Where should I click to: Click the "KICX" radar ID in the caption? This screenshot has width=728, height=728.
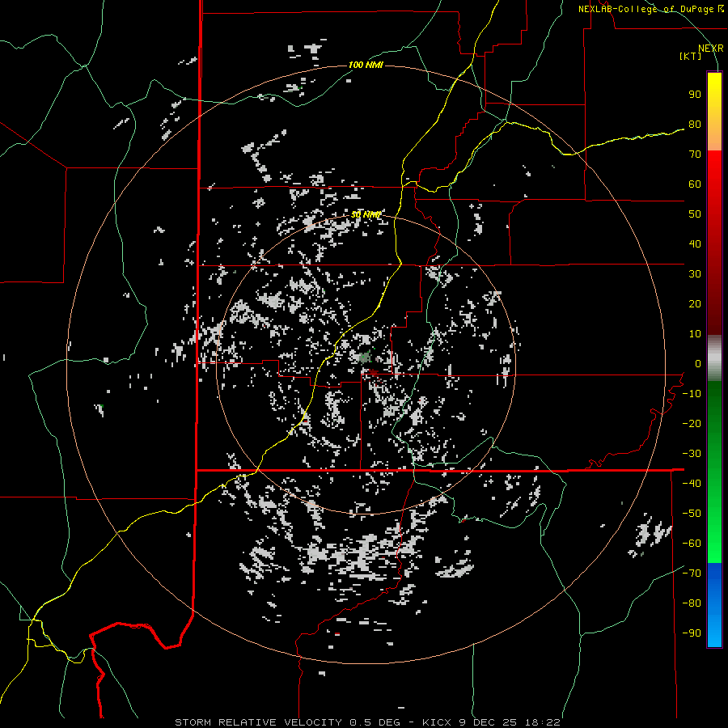pyautogui.click(x=436, y=722)
